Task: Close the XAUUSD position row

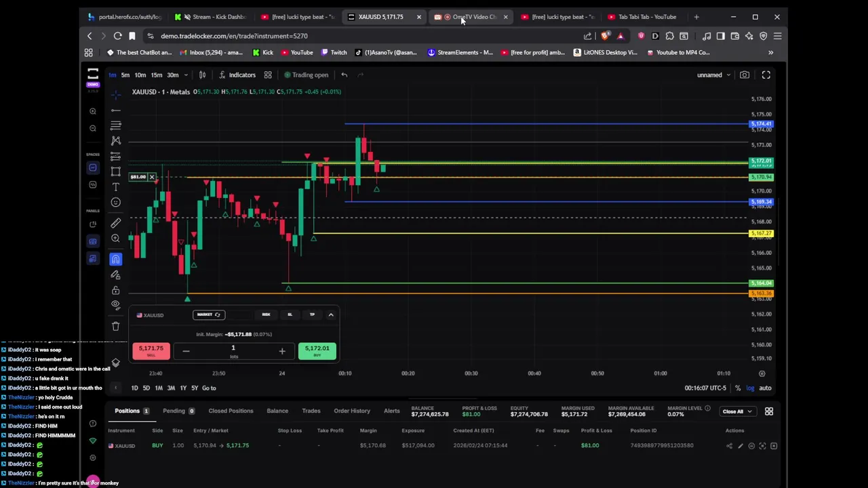Action: click(774, 446)
